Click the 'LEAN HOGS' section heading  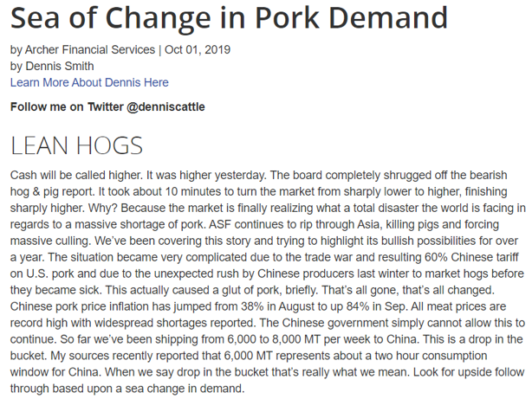(x=76, y=144)
